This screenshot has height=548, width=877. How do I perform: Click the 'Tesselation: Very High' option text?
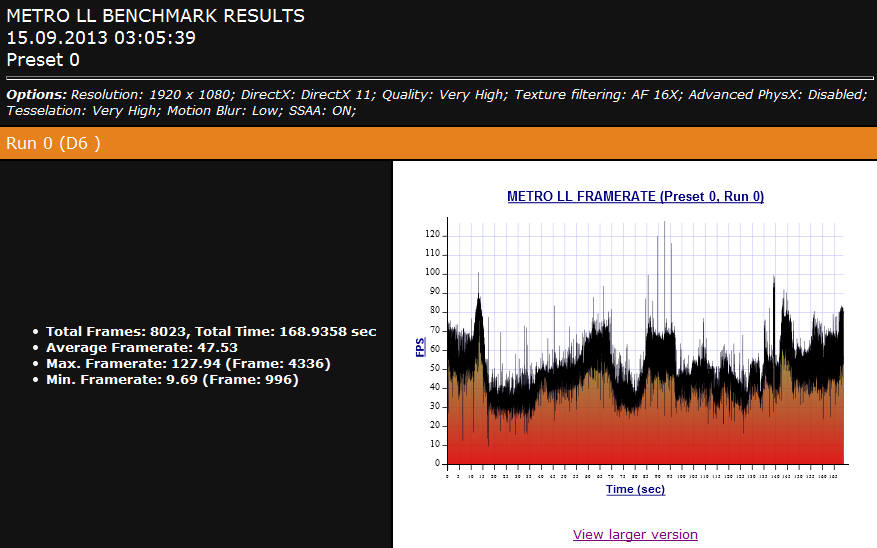click(x=82, y=111)
